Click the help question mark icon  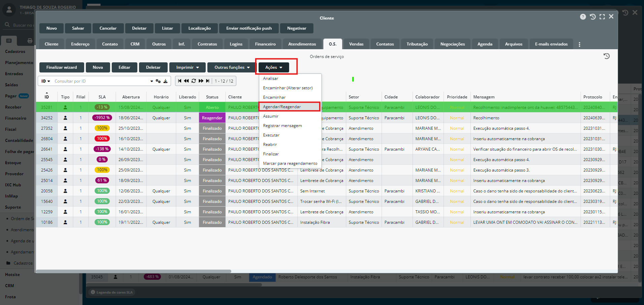(x=583, y=17)
